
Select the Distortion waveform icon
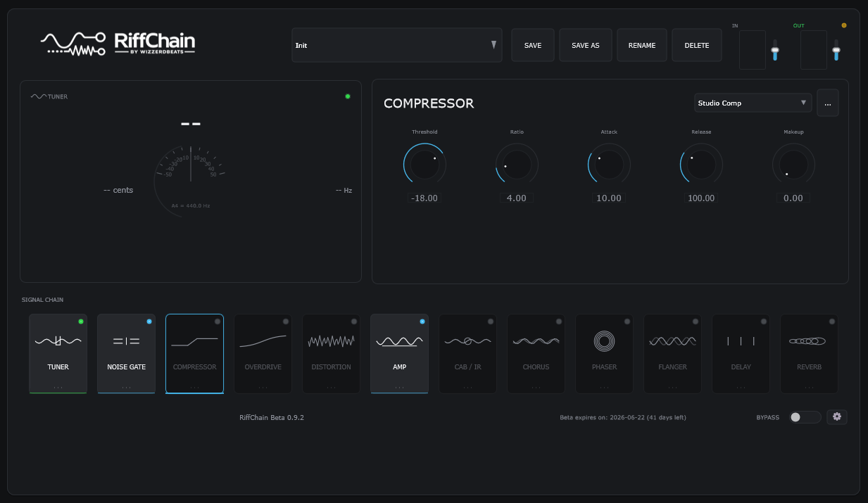pyautogui.click(x=331, y=341)
